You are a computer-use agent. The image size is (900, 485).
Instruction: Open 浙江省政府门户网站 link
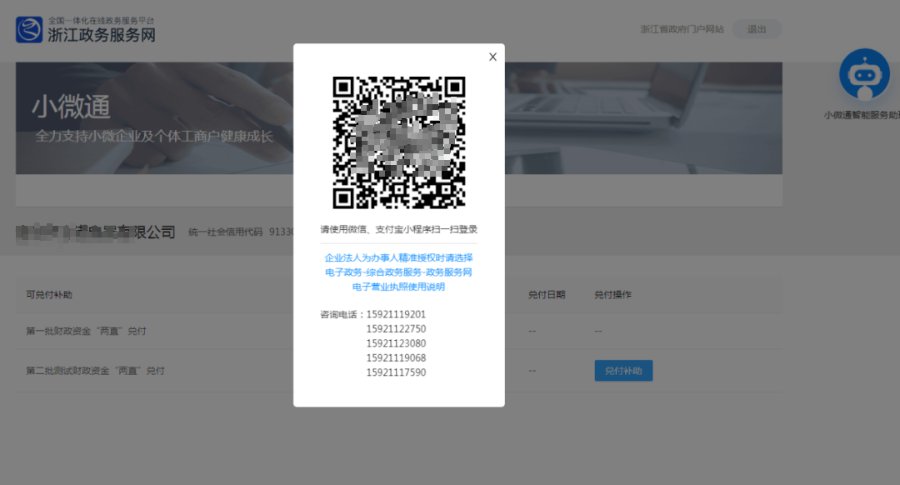(682, 30)
